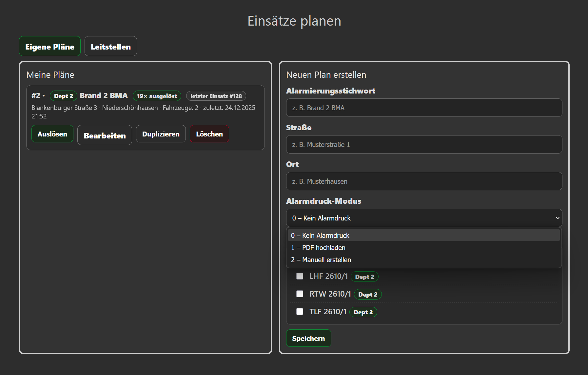The width and height of the screenshot is (588, 375).
Task: Select the TLF 2610/1 vehicle checkbox
Action: (300, 312)
